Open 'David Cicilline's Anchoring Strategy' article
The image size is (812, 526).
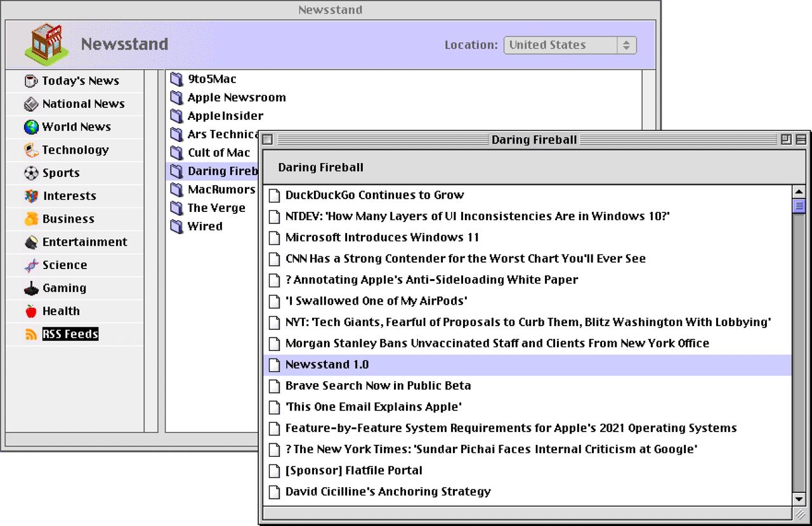coord(388,491)
